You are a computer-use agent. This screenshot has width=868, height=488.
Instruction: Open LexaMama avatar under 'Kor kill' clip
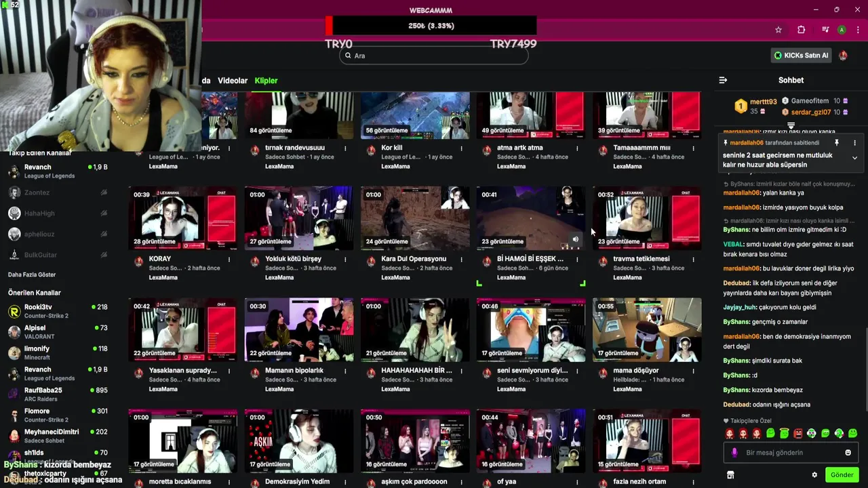coord(371,150)
